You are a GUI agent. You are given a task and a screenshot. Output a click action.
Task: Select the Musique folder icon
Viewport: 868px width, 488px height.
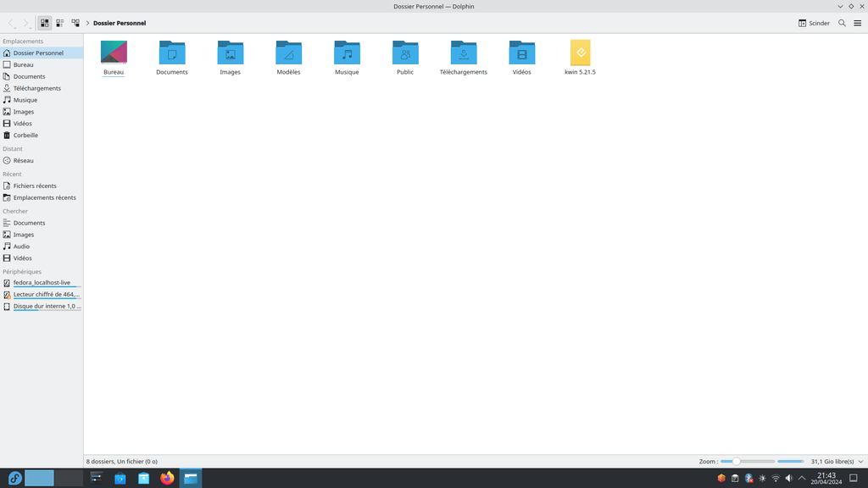[347, 53]
